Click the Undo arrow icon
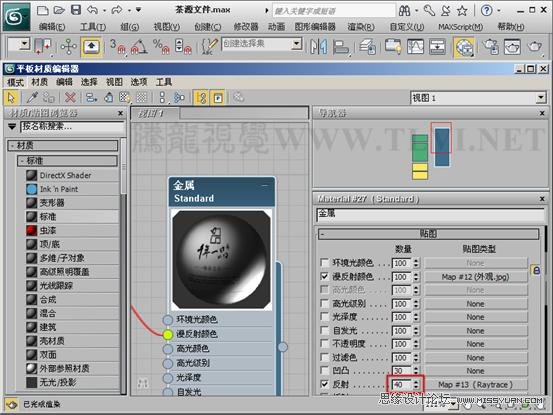 92,10
